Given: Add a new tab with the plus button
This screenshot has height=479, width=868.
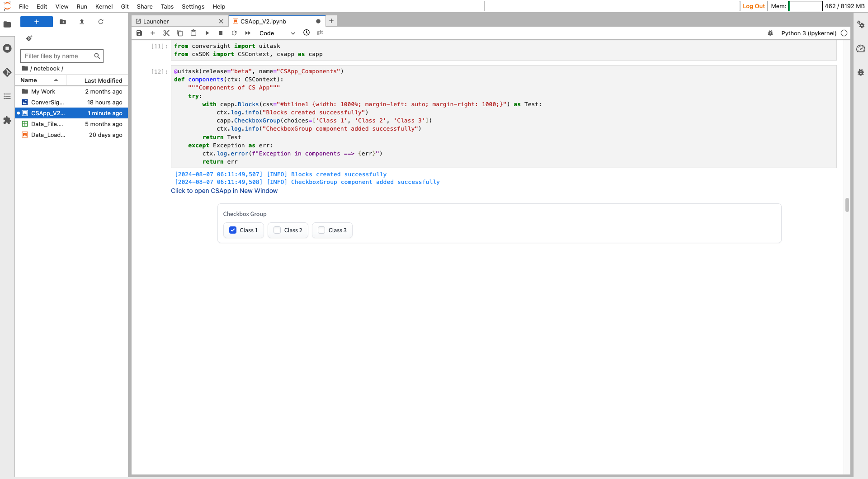Looking at the screenshot, I should (331, 21).
